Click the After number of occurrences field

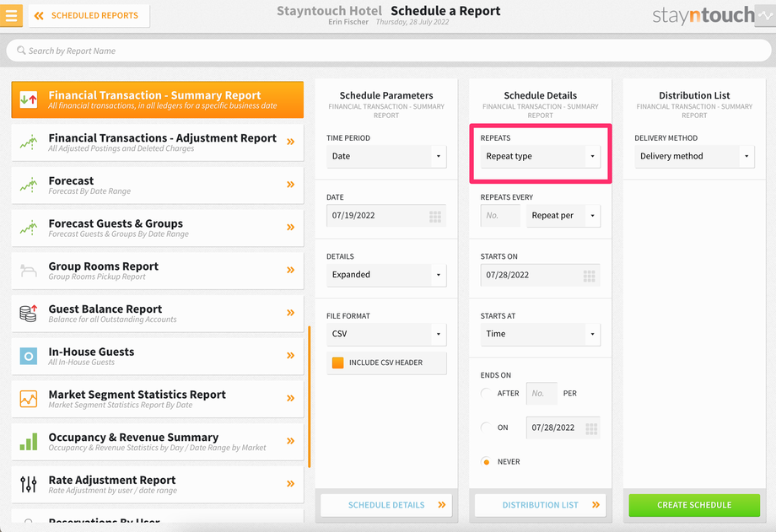coord(542,394)
